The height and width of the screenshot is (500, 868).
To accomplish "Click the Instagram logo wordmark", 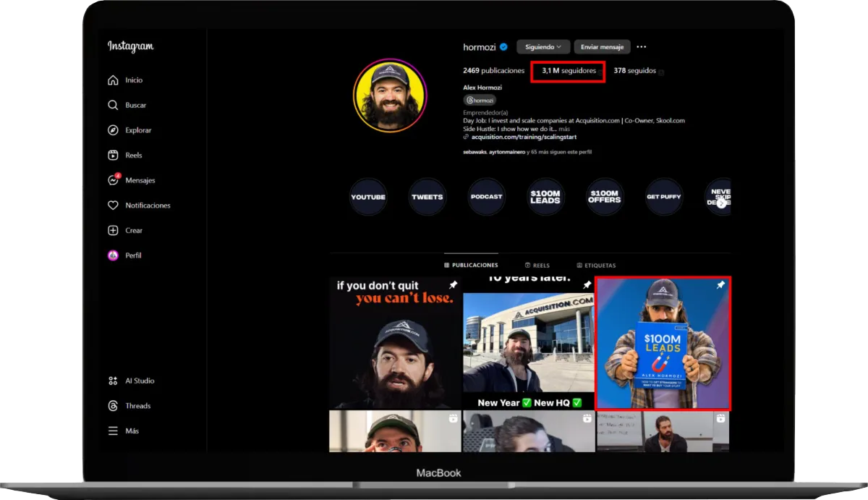I will pos(130,46).
